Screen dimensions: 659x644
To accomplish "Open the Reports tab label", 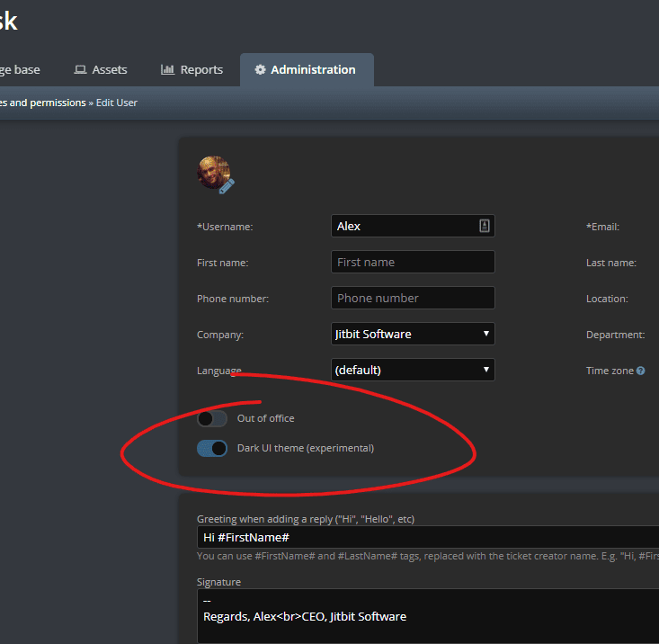I will [201, 70].
